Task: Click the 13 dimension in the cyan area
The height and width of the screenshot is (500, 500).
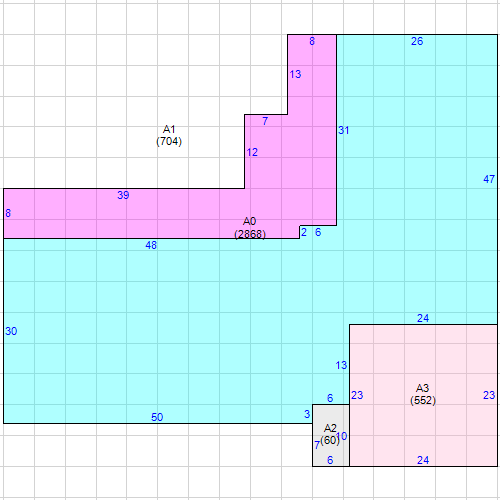Action: coord(341,365)
